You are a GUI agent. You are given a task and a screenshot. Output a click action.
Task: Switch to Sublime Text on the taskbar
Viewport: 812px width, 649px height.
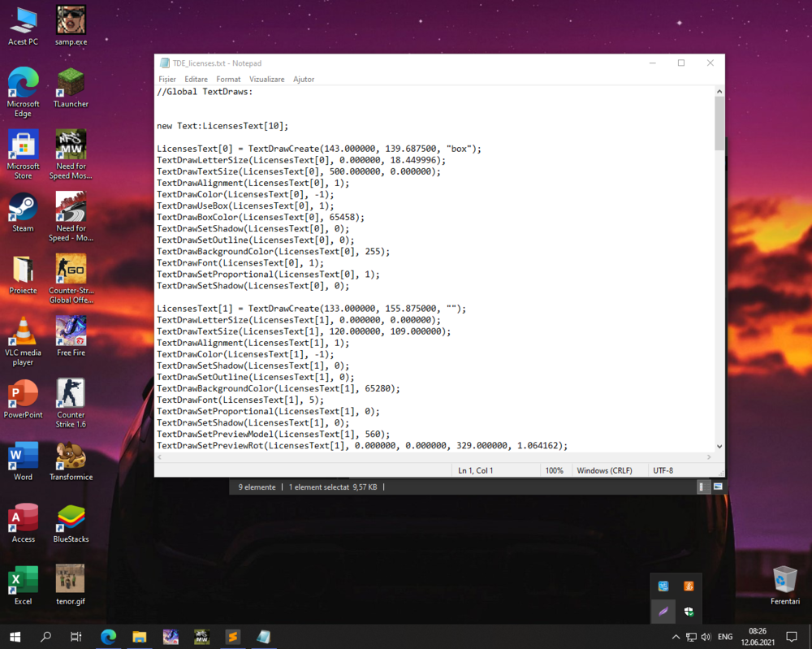pyautogui.click(x=232, y=637)
